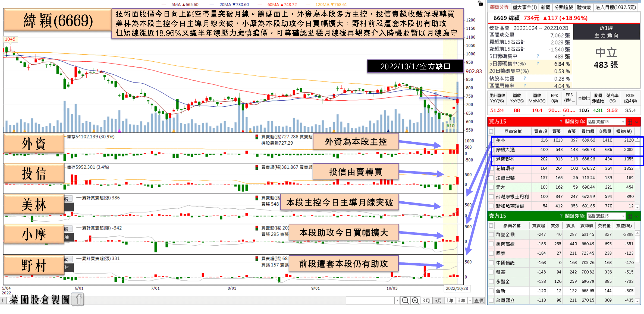This screenshot has height=314, width=644.
Task: Select the 永豐金 broker row name
Action: click(x=503, y=282)
